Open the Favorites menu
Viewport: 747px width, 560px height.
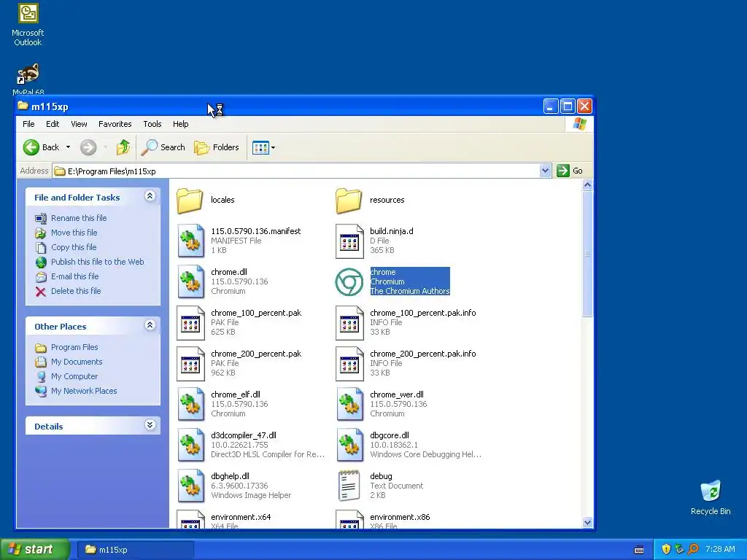[x=115, y=124]
